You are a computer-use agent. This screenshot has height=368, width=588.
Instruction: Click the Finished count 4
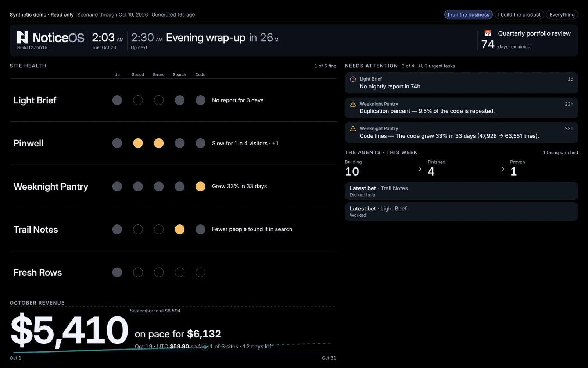tap(431, 171)
